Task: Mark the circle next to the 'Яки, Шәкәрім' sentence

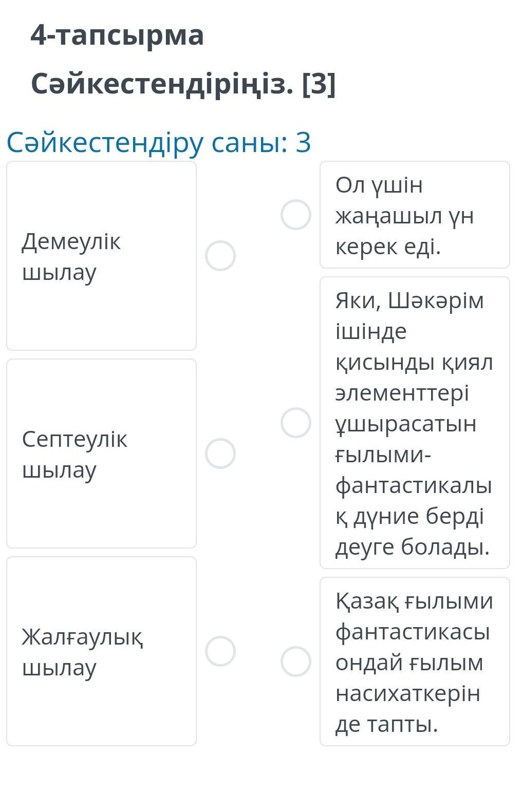Action: point(296,423)
